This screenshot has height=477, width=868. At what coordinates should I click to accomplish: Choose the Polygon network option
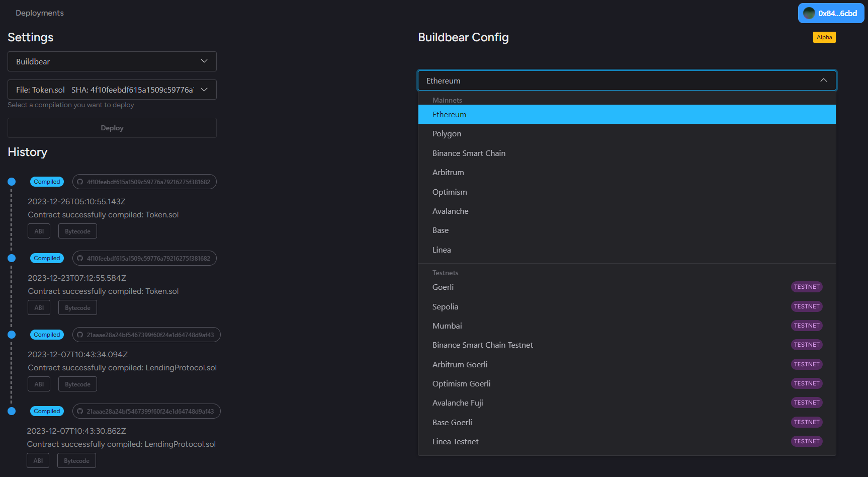[627, 134]
